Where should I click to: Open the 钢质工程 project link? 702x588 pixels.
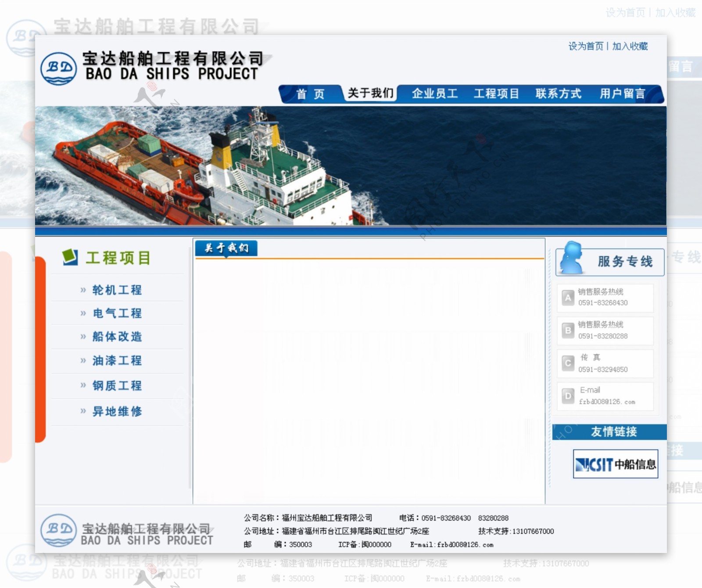117,386
